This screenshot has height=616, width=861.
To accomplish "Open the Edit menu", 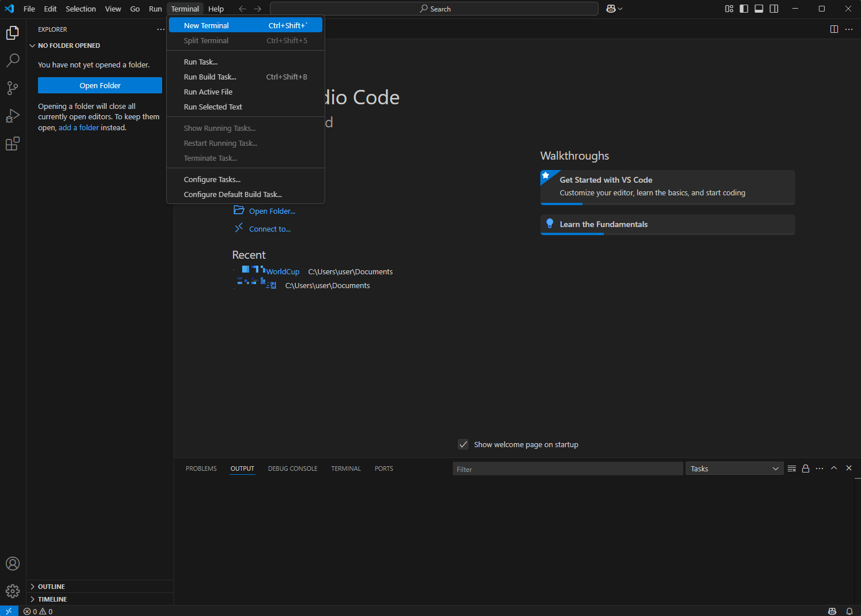I will tap(50, 9).
